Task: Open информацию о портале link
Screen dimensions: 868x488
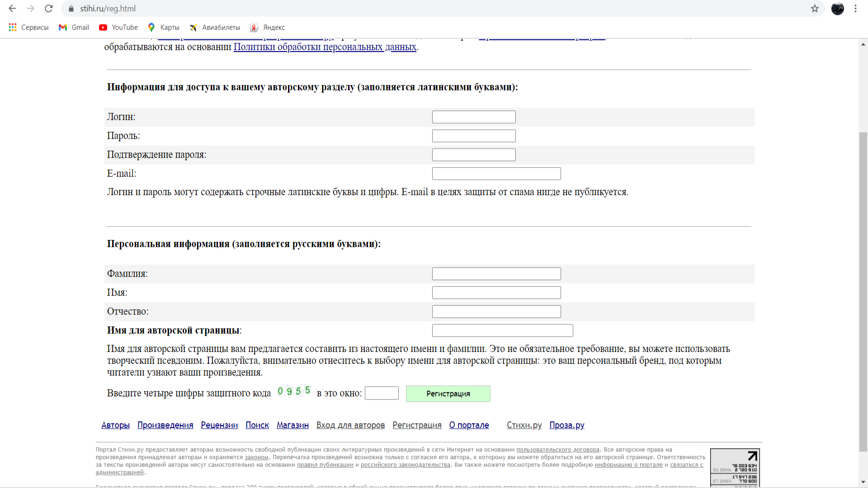Action: 628,465
